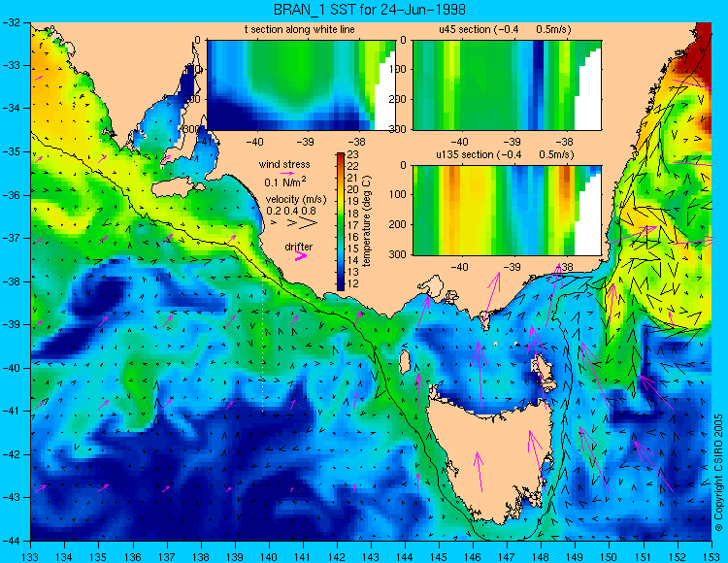Click the dark red top of the color bar
This screenshot has width=728, height=563.
(341, 157)
